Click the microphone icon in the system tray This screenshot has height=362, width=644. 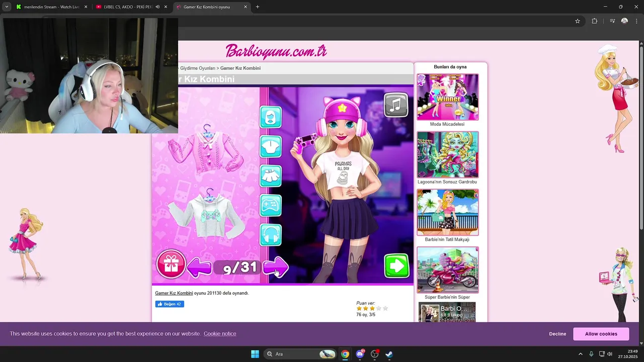[x=591, y=354]
